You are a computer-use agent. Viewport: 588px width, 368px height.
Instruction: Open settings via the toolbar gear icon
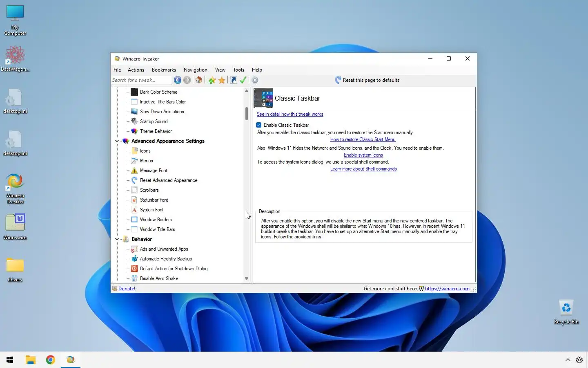(x=255, y=80)
